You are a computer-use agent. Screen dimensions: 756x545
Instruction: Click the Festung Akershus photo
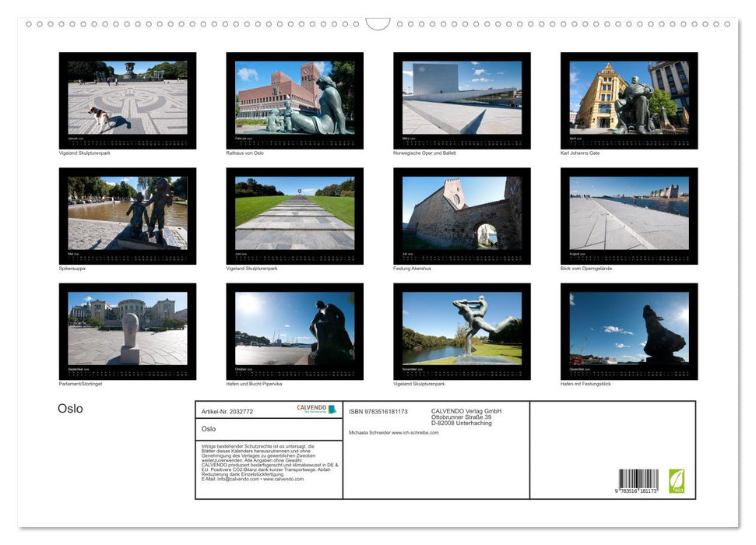[x=462, y=216]
